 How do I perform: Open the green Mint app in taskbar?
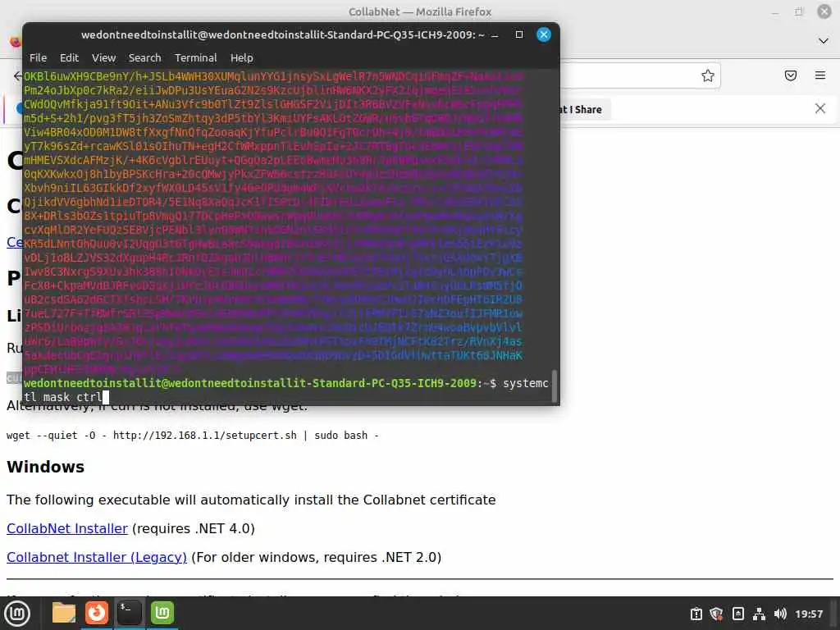point(162,613)
